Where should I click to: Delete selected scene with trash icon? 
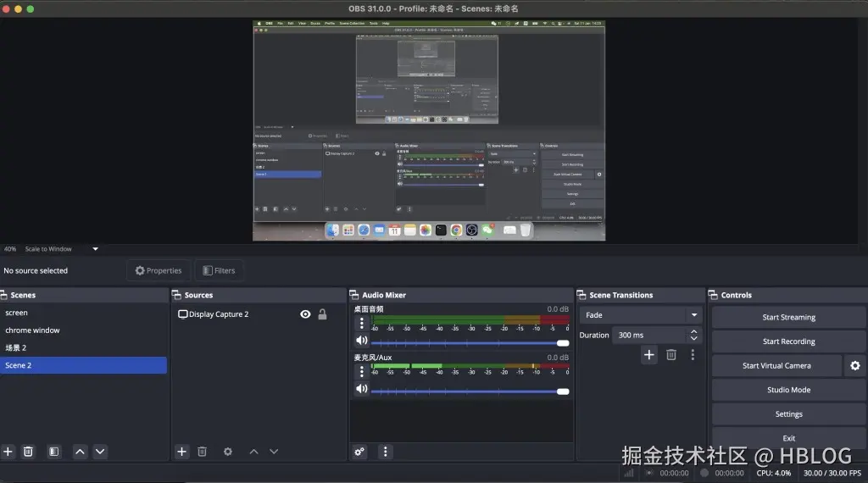[x=28, y=452]
